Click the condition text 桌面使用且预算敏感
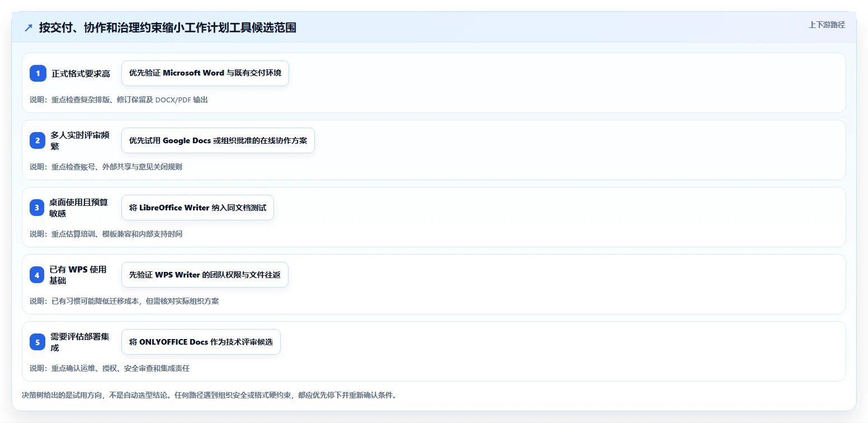 point(79,208)
